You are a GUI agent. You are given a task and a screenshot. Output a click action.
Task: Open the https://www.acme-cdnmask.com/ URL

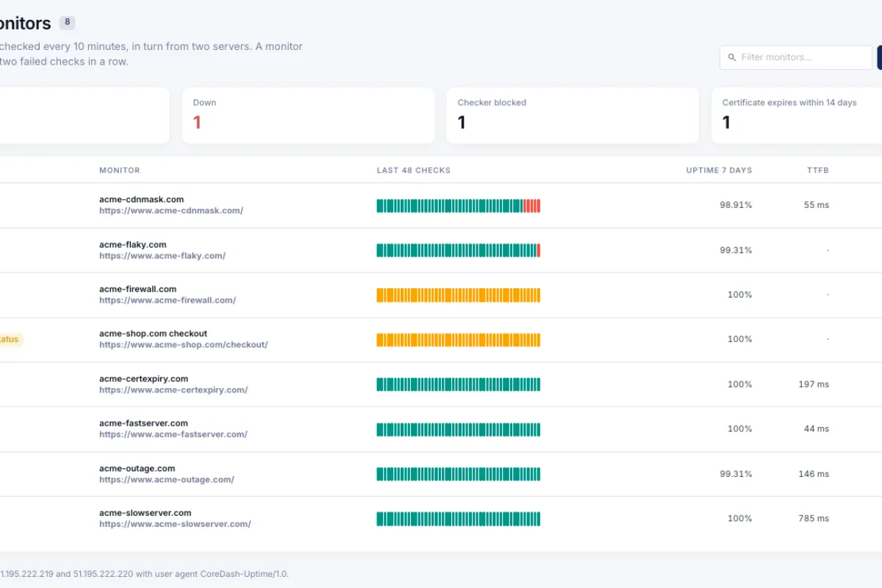[171, 210]
